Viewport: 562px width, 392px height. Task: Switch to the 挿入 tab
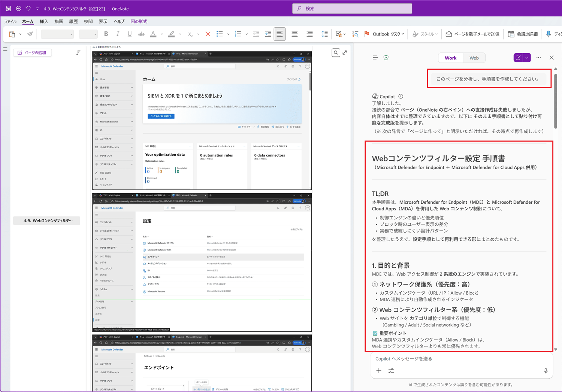pyautogui.click(x=44, y=22)
